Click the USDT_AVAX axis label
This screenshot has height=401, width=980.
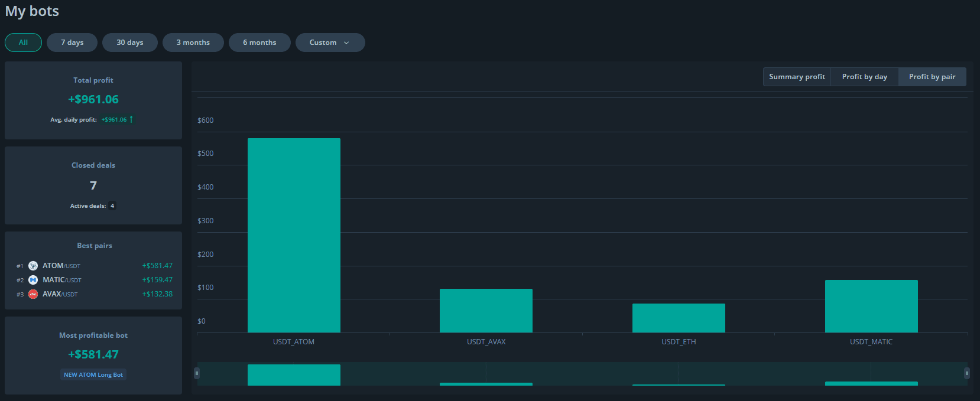coord(486,342)
